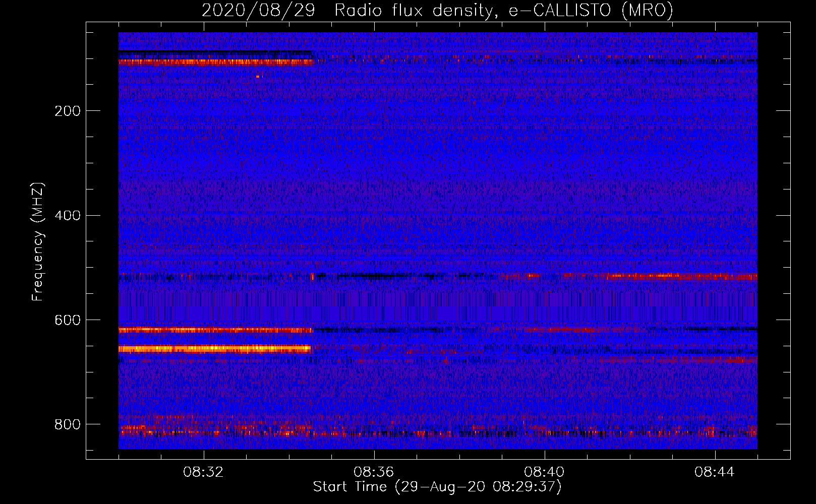
Task: Click the plot title '2020/08/29 Radio flux density'
Action: 437,10
